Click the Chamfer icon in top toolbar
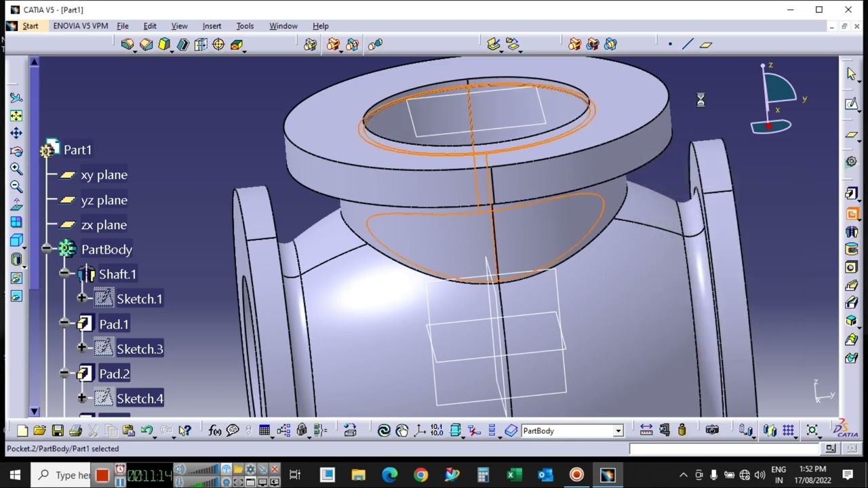The image size is (868, 488). 146,45
